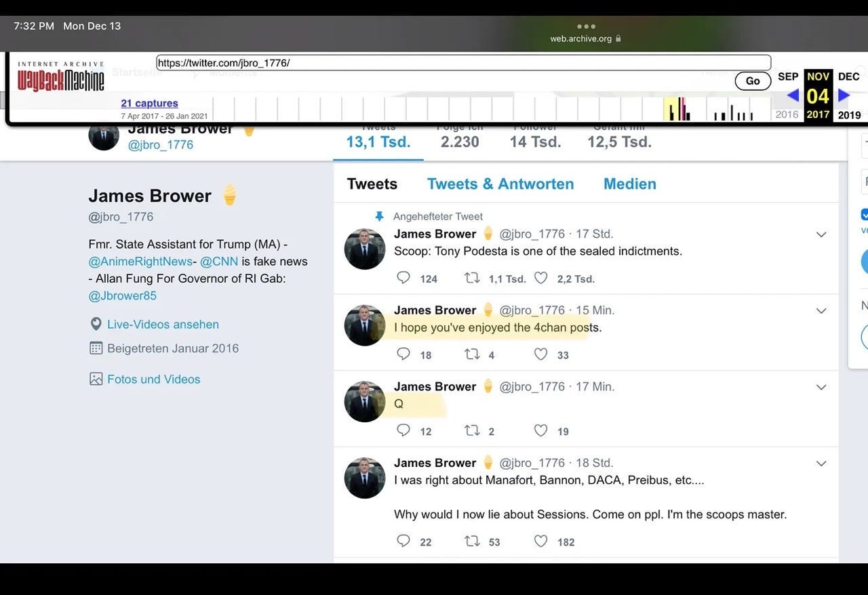The image size is (868, 595).
Task: Click @jbro_1776 handle in profile header
Action: [x=161, y=144]
